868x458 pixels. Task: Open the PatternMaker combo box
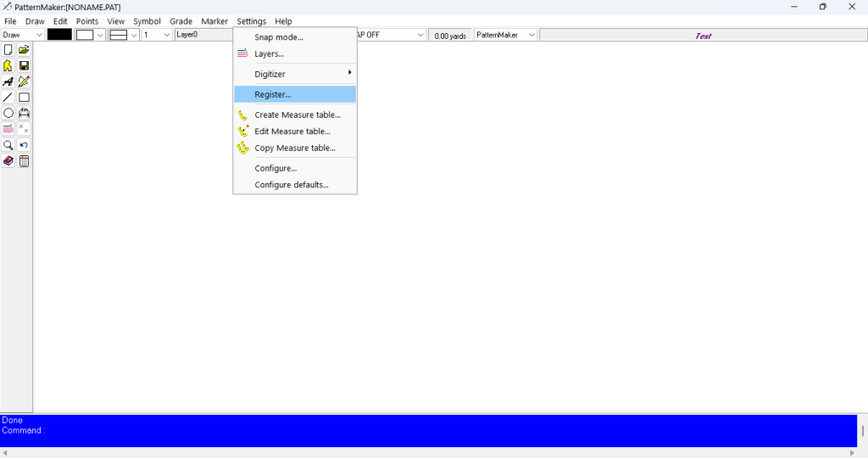tap(505, 35)
